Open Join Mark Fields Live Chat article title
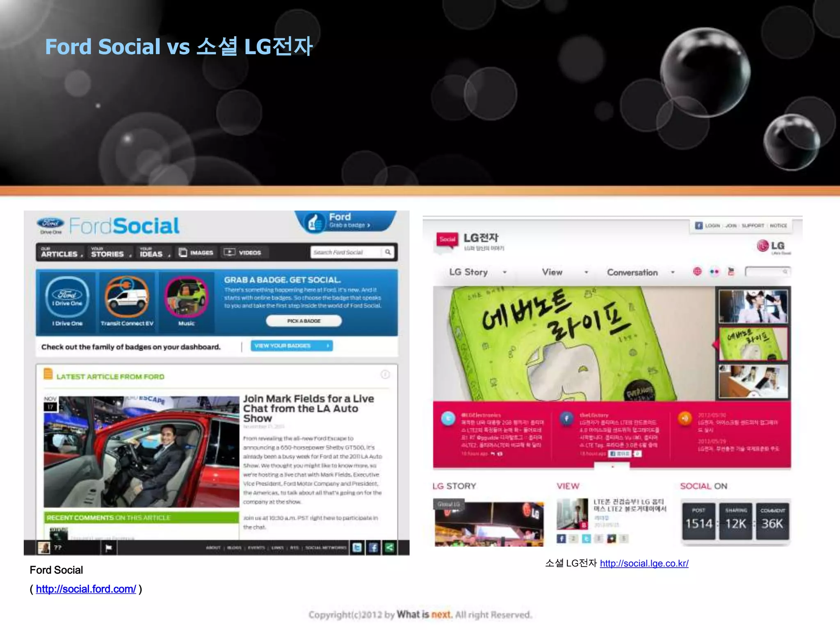The height and width of the screenshot is (630, 840). 308,409
